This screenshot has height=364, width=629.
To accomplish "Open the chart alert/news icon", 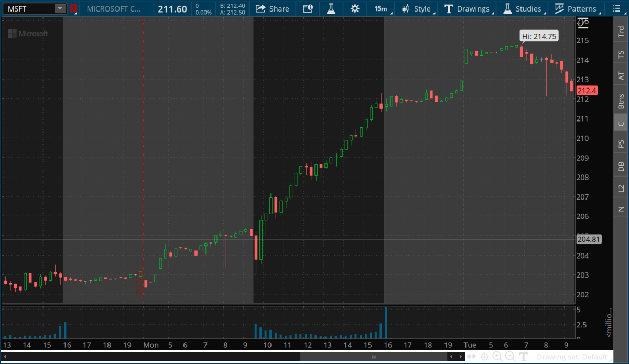I will tap(308, 8).
